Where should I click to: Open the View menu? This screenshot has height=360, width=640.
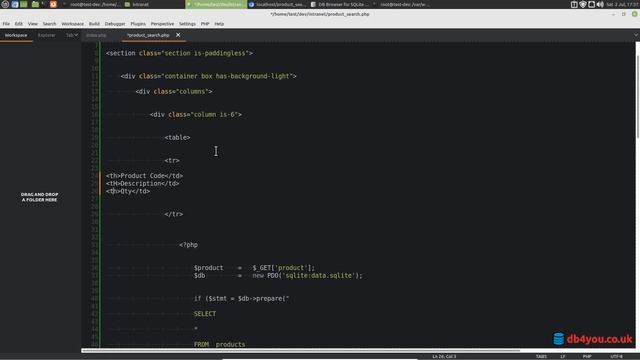(33, 24)
